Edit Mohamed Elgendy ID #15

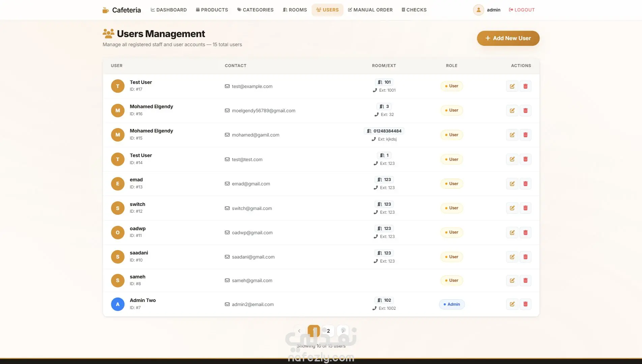(x=512, y=135)
